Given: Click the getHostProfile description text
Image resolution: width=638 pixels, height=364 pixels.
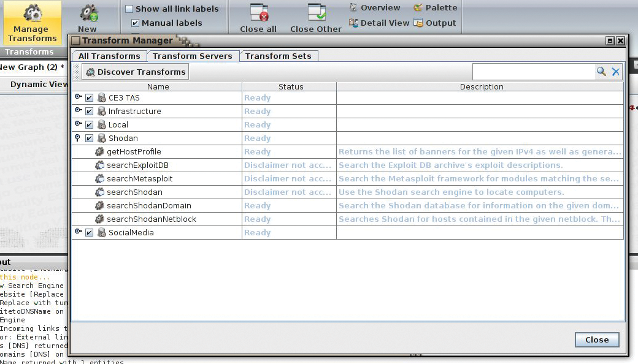Looking at the screenshot, I should point(480,151).
